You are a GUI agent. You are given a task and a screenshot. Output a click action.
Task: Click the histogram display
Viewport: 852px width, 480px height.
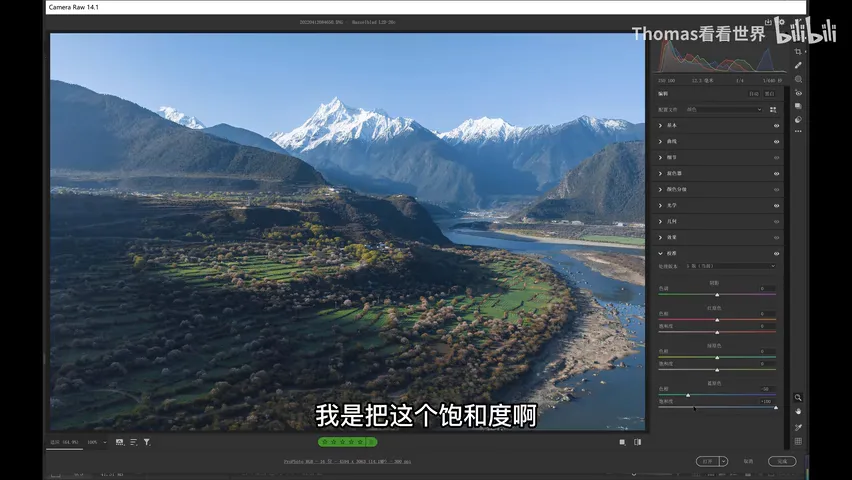point(719,57)
